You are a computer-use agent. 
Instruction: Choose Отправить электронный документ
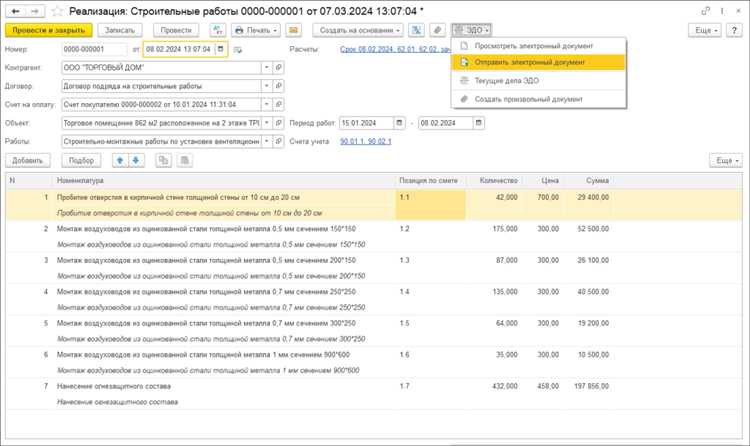tap(539, 62)
